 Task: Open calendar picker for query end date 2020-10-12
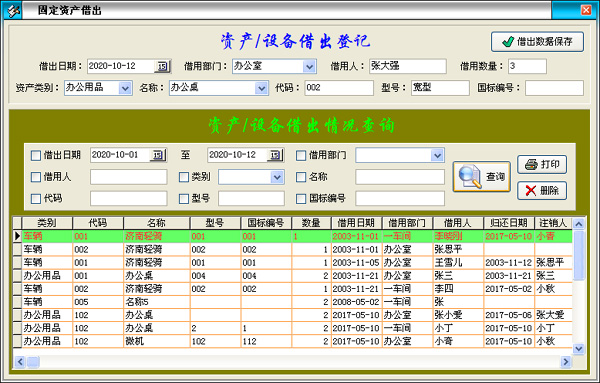(x=275, y=155)
